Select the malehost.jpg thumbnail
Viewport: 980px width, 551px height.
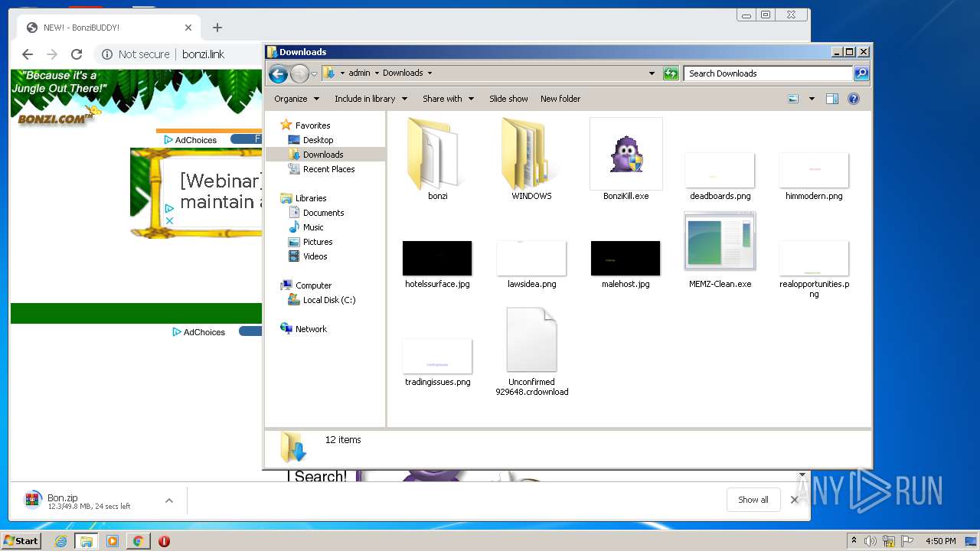point(626,258)
